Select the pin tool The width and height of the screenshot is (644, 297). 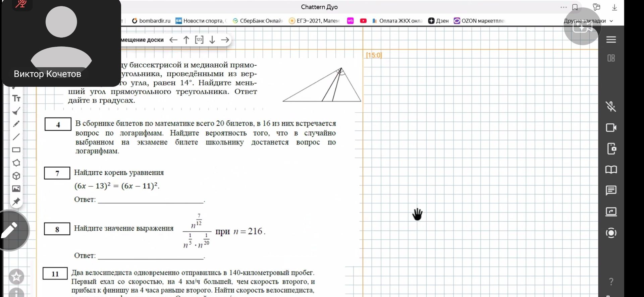point(16,201)
